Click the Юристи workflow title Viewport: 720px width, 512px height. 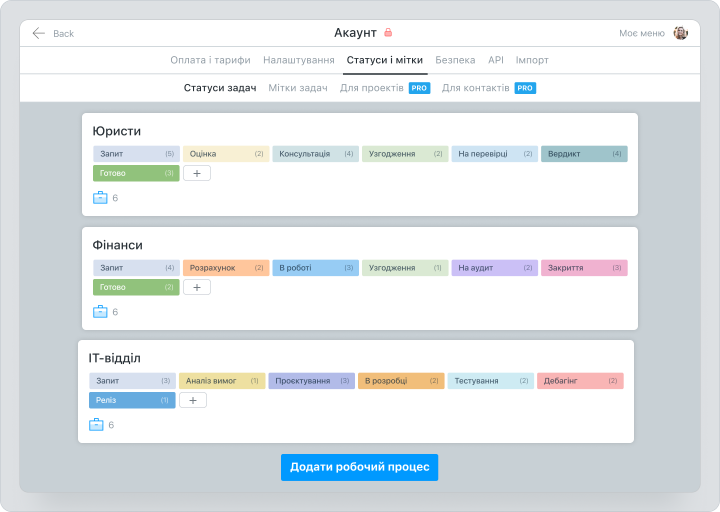point(117,131)
